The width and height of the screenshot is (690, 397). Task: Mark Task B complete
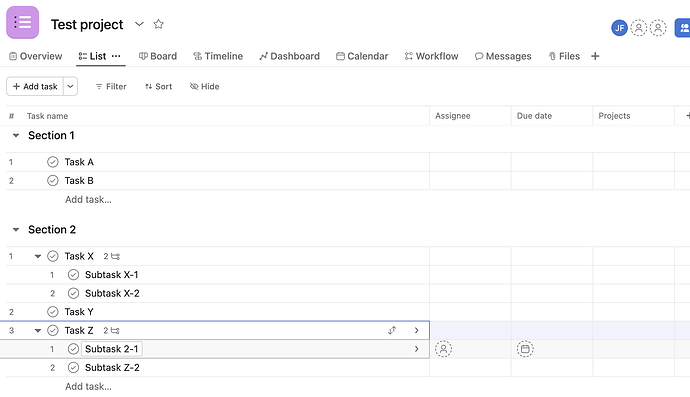pyautogui.click(x=53, y=180)
